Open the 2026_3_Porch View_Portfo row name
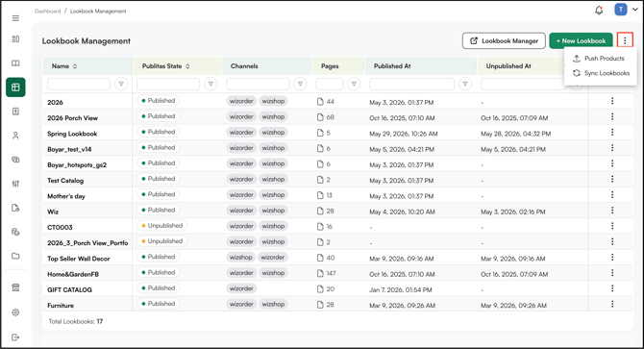Image resolution: width=644 pixels, height=349 pixels. 87,243
